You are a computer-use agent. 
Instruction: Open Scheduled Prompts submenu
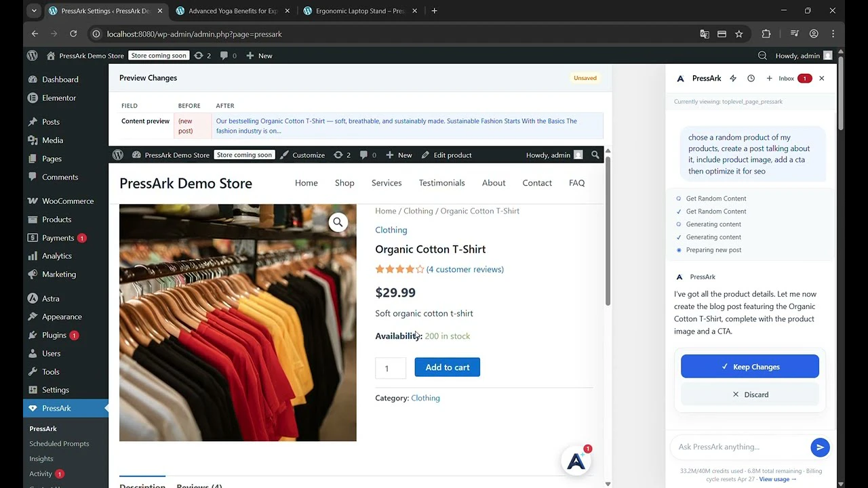coord(59,444)
